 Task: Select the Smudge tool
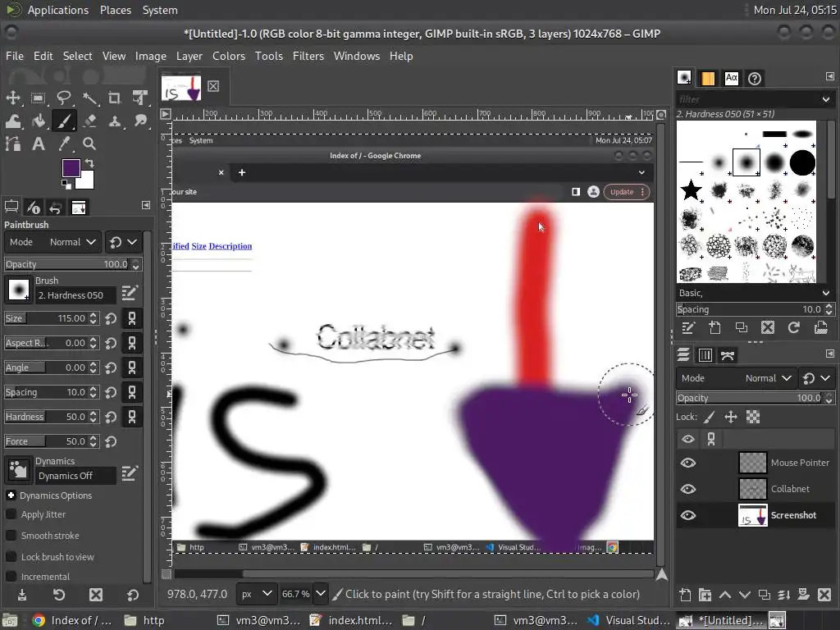click(x=140, y=121)
